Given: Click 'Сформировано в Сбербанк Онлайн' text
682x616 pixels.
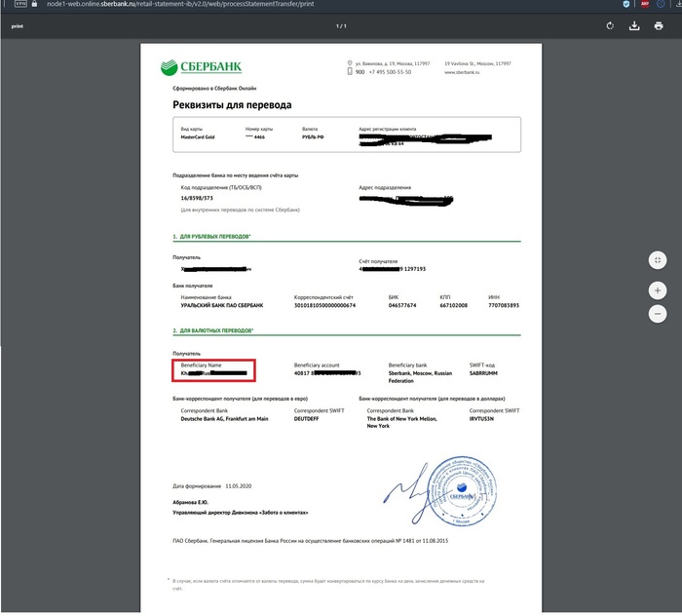Looking at the screenshot, I should pos(214,89).
